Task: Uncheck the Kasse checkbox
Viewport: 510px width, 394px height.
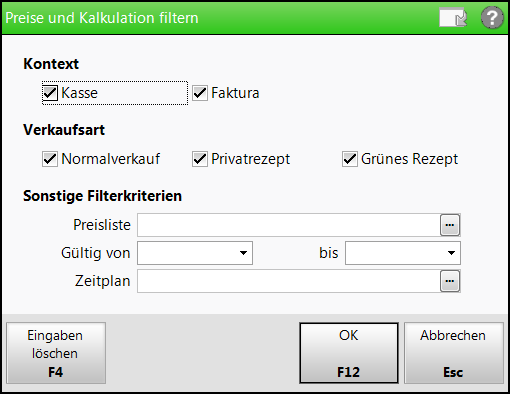Action: (50, 93)
